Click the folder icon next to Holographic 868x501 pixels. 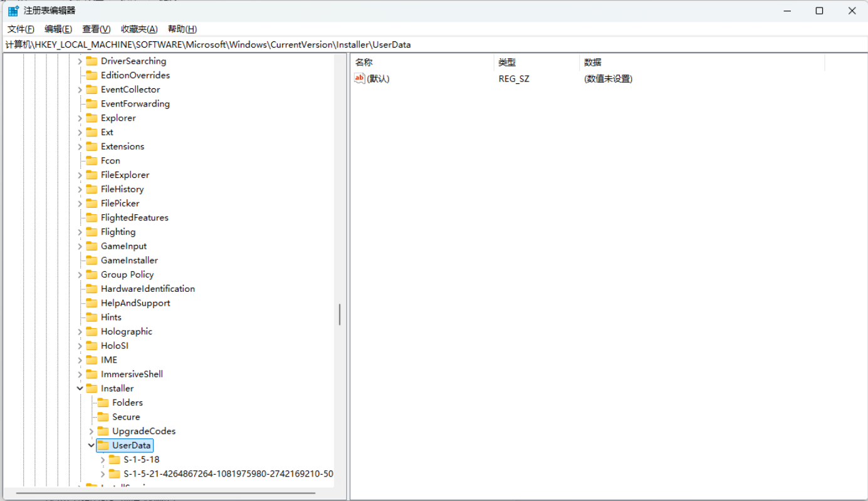[x=92, y=331]
